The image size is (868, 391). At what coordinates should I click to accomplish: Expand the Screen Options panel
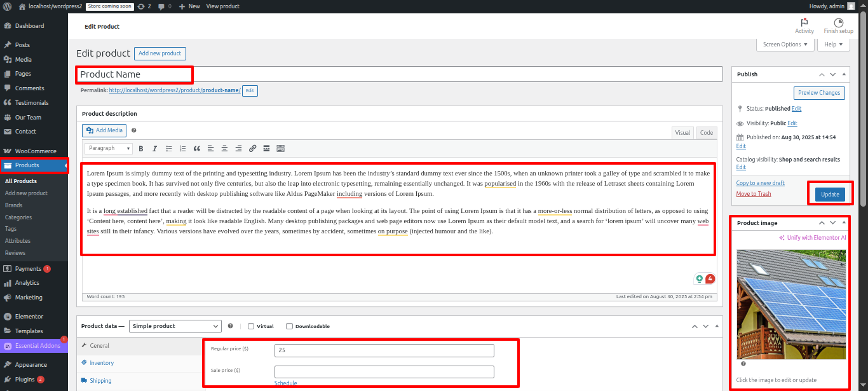pyautogui.click(x=785, y=45)
